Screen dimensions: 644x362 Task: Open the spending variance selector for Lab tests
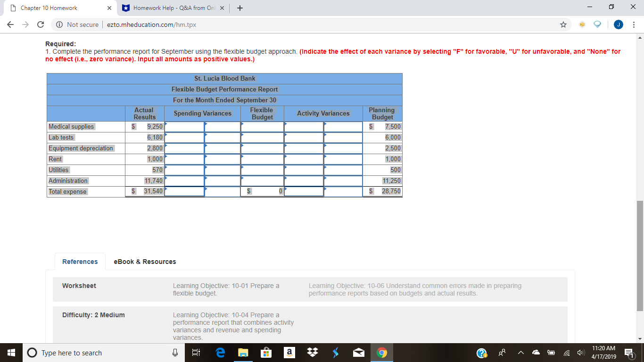222,137
